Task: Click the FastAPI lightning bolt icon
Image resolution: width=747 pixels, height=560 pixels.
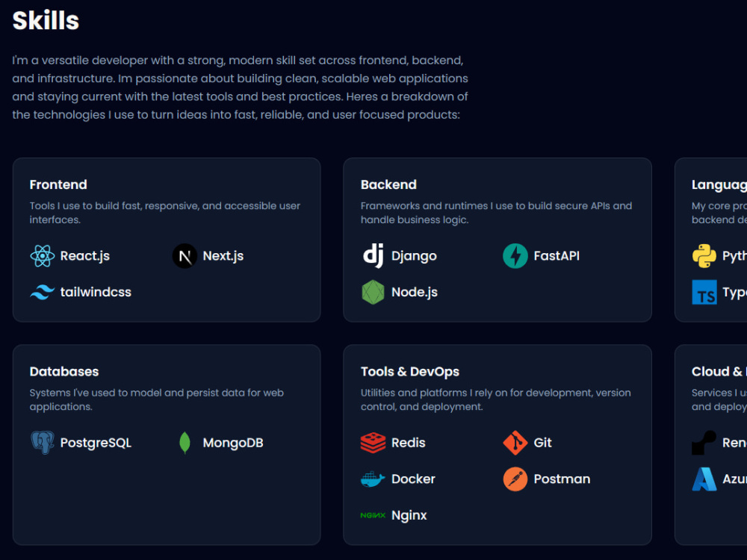Action: click(x=515, y=256)
